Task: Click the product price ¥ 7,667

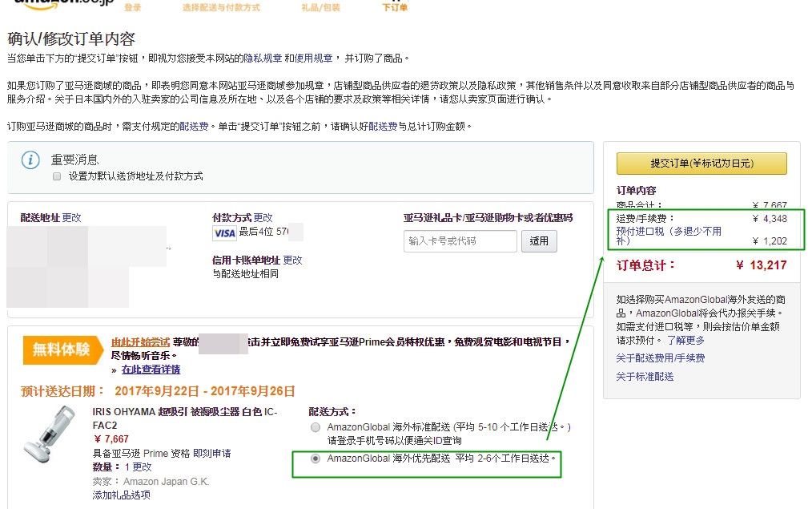Action: [111, 439]
